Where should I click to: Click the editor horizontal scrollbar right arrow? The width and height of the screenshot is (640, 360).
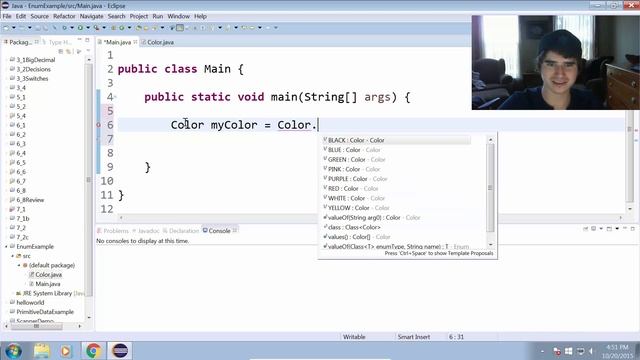click(620, 218)
